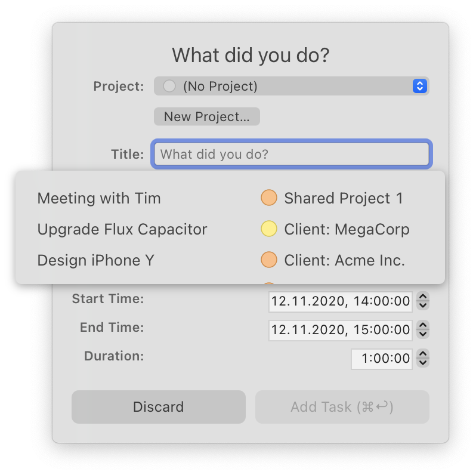Screen dimensions: 476x475
Task: Click the blue chevron on Project selector
Action: pos(420,87)
